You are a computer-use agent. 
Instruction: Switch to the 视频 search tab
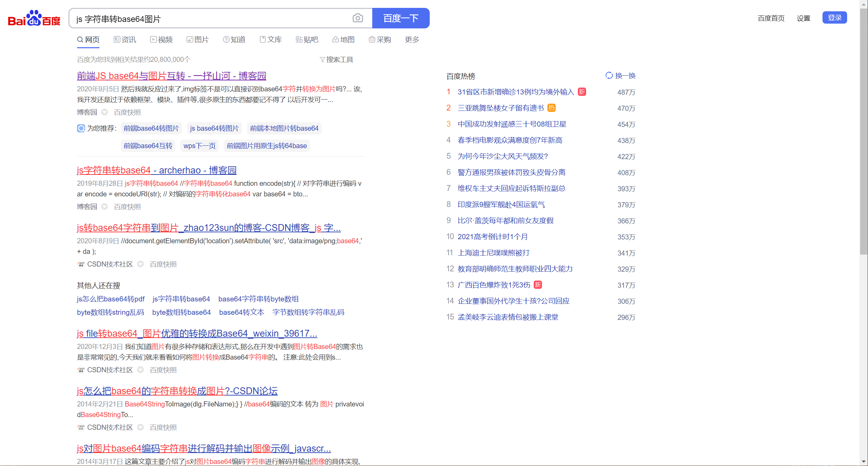point(161,40)
